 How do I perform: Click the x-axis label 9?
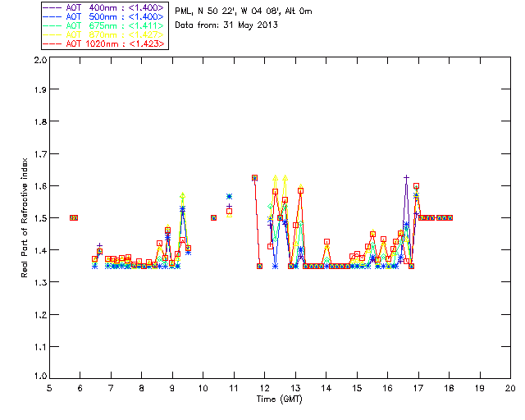[x=172, y=389]
